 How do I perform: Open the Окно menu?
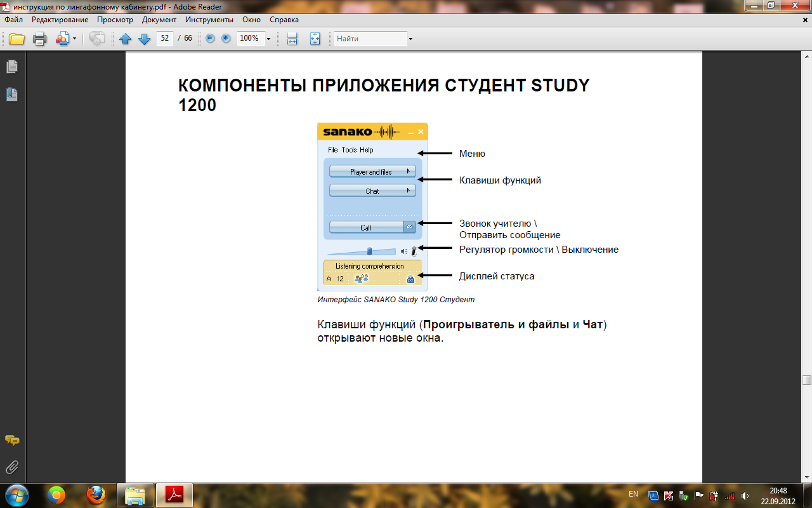[251, 20]
